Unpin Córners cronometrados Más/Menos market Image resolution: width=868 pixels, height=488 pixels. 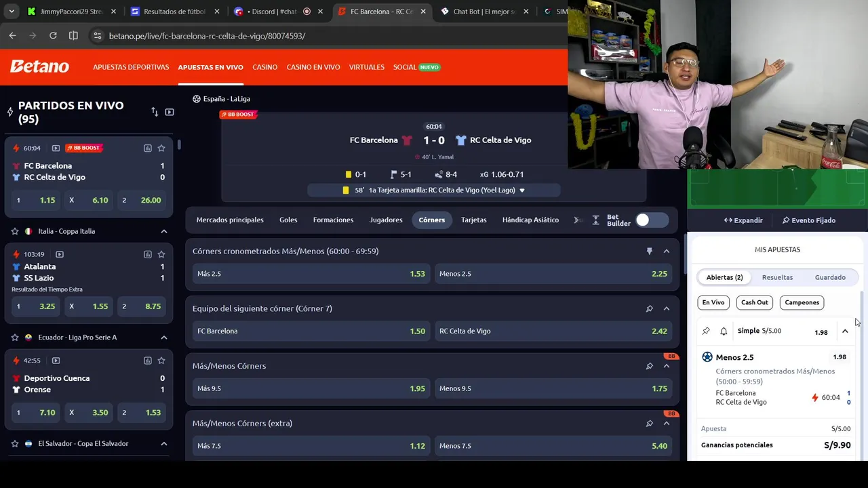[x=649, y=251]
